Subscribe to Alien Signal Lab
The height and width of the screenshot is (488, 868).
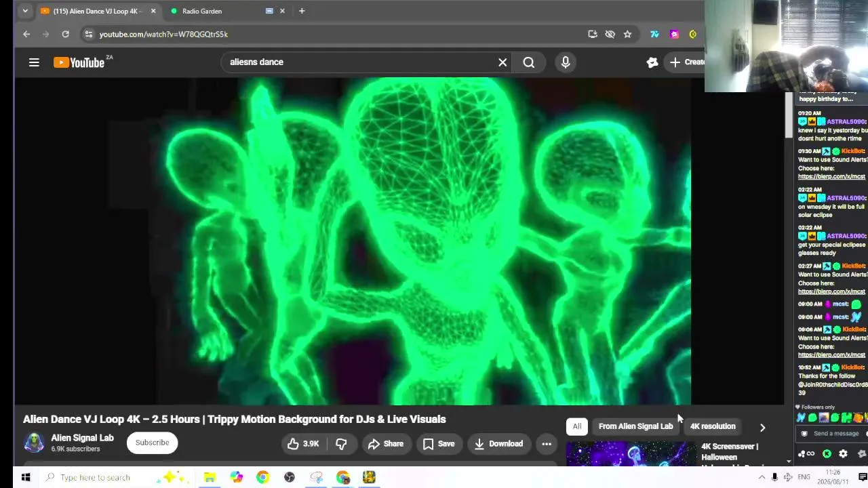(x=152, y=443)
